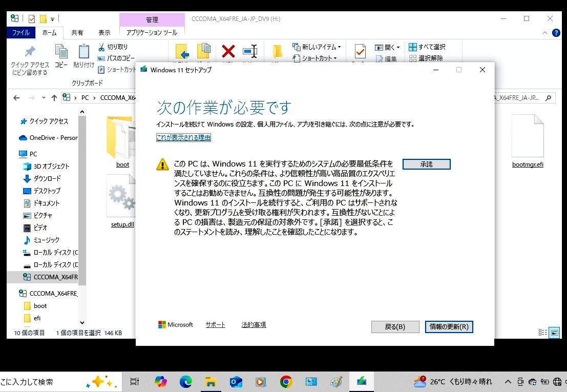Click the copy-to folder icon in ribbon
Screen dimensions: 567x392
coord(203,51)
